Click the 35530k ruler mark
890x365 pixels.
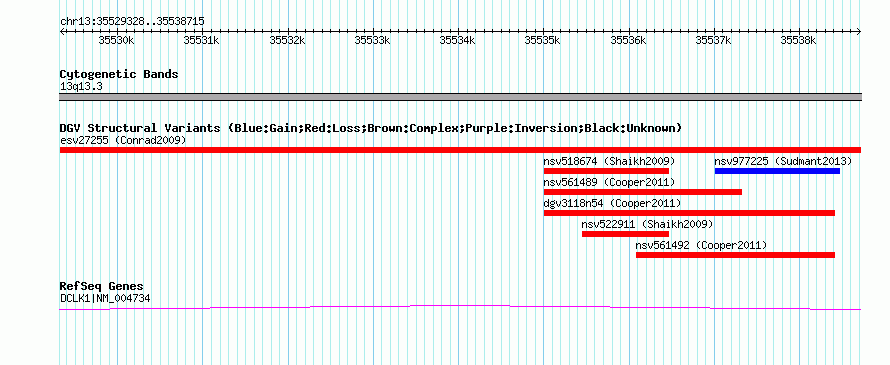click(x=116, y=40)
